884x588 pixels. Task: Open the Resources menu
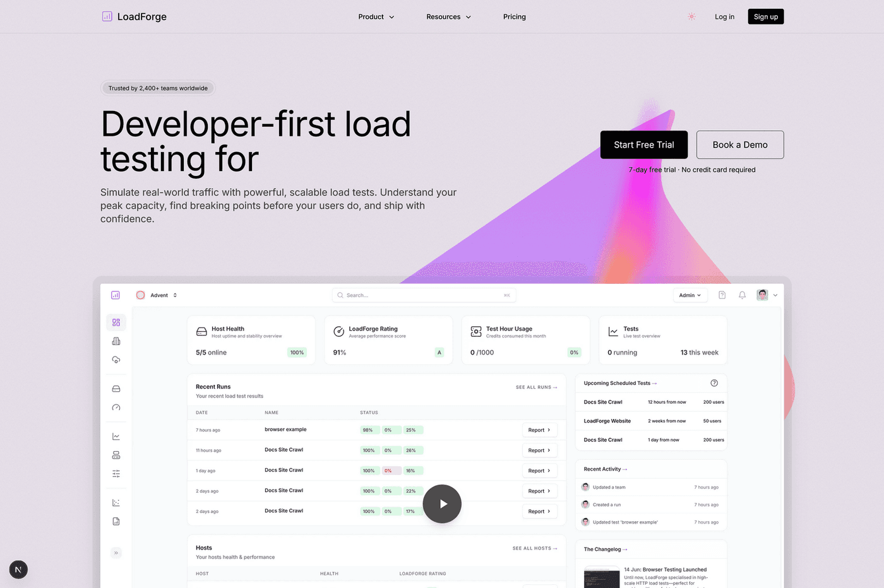(448, 17)
